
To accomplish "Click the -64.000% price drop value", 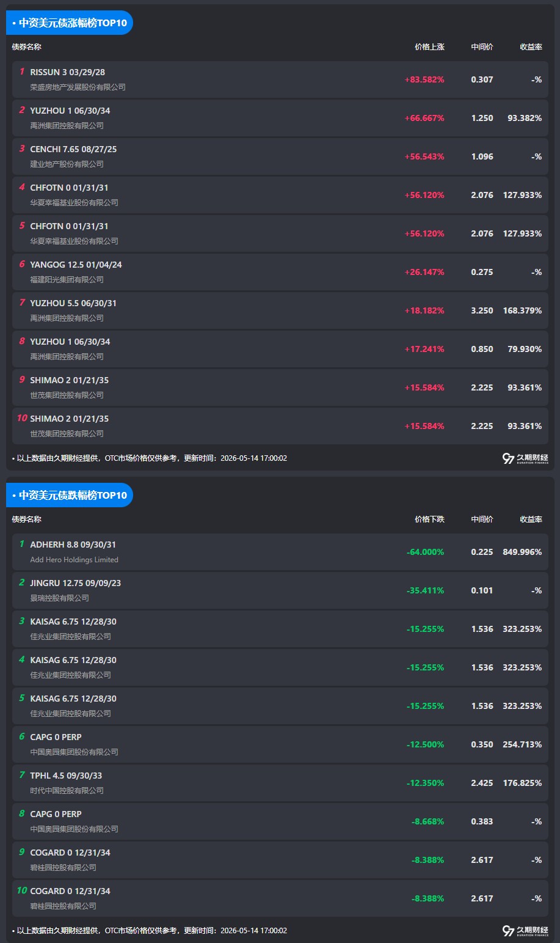I will click(426, 552).
